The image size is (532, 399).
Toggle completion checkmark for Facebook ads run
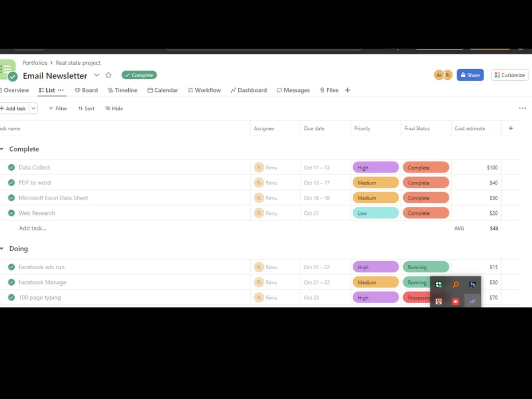pos(12,267)
